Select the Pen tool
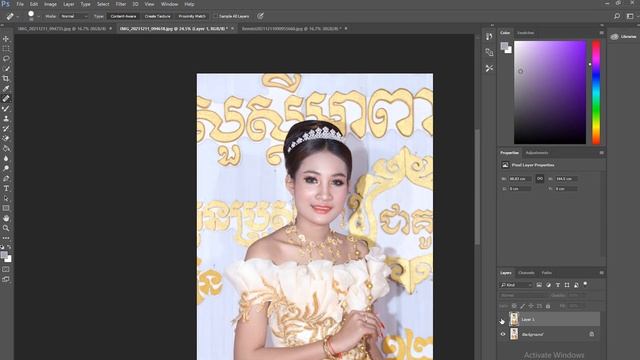The width and height of the screenshot is (640, 360). [6, 178]
